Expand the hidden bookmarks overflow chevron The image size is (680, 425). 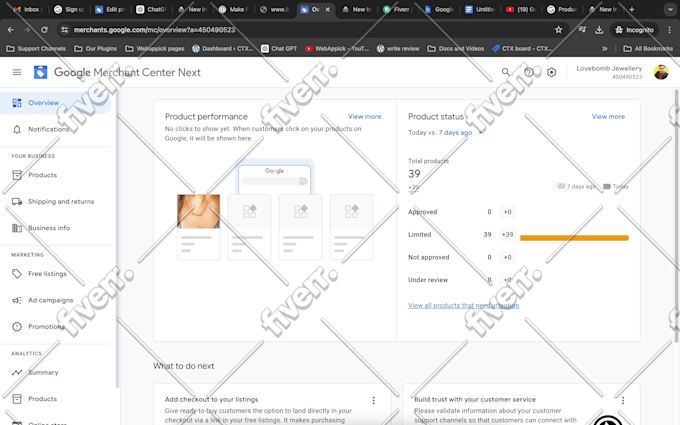(x=605, y=49)
